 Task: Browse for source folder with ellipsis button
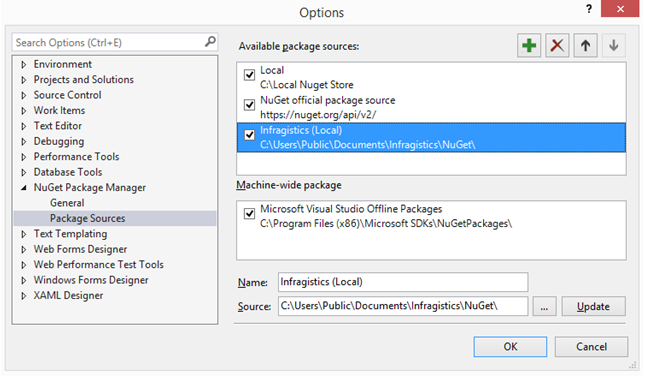544,306
